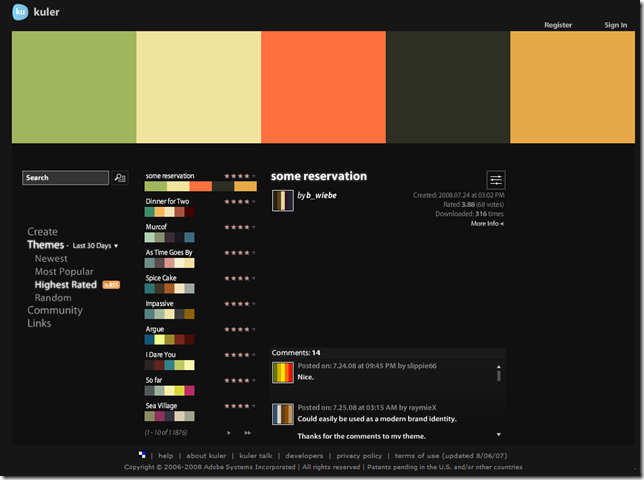Open the Create menu item

[x=42, y=232]
